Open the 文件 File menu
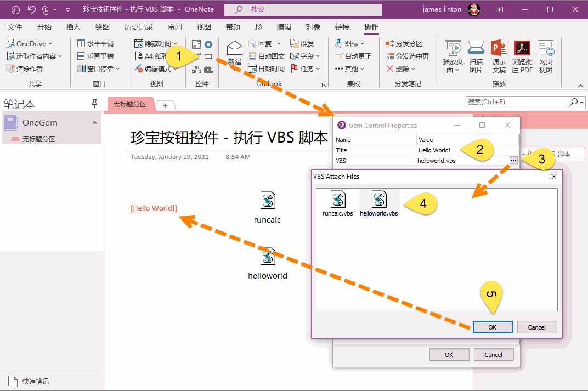Image resolution: width=588 pixels, height=391 pixels. [15, 27]
